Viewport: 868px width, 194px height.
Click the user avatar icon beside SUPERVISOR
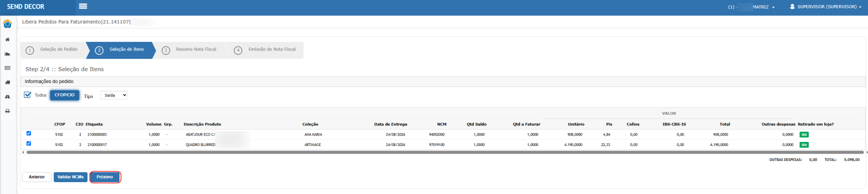point(792,7)
